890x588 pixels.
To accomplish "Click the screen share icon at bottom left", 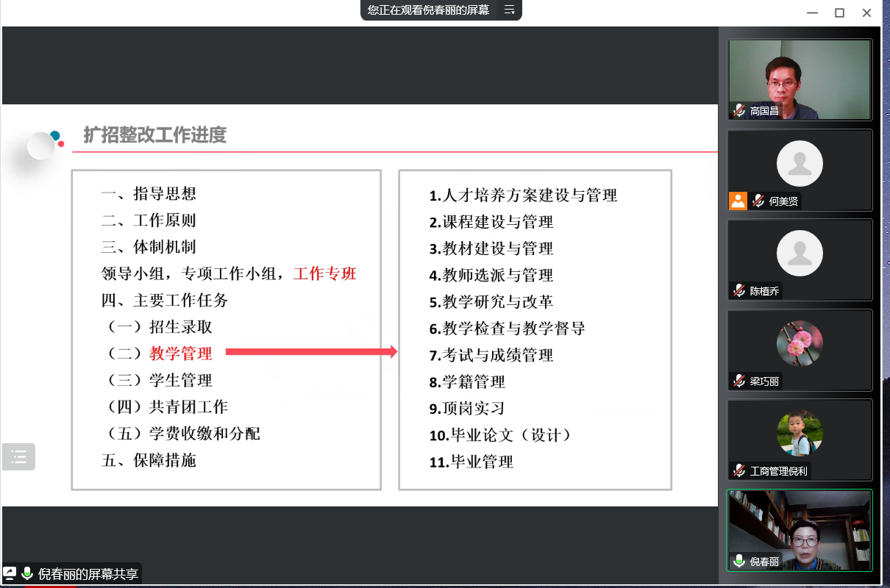I will (10, 573).
